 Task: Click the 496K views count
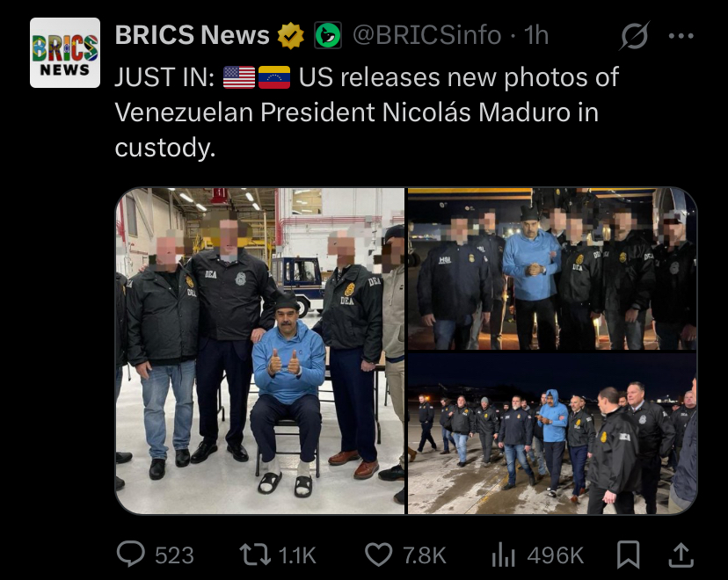tap(556, 555)
